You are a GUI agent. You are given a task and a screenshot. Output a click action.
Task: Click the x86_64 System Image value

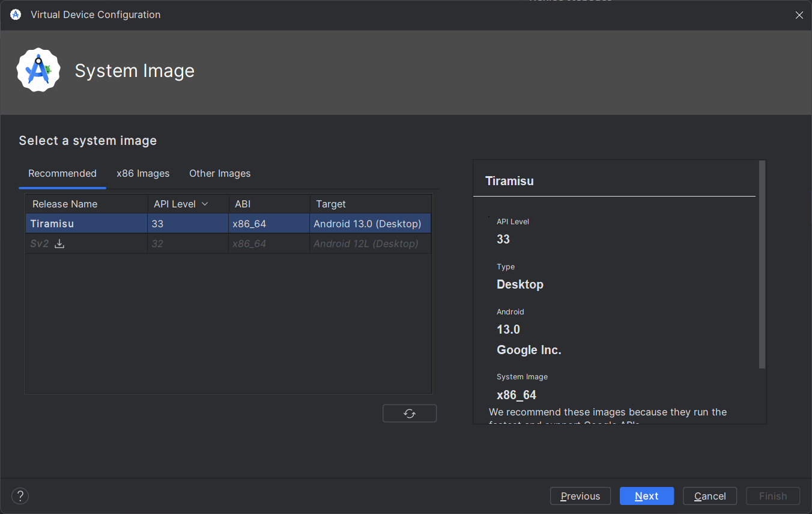[517, 395]
